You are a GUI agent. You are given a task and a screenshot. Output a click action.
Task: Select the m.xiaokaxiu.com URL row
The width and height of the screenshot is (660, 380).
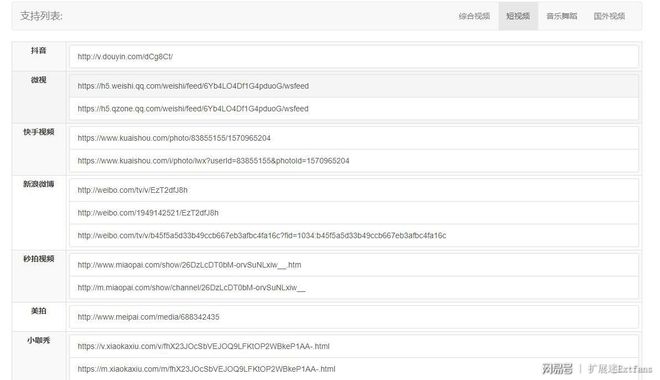354,369
